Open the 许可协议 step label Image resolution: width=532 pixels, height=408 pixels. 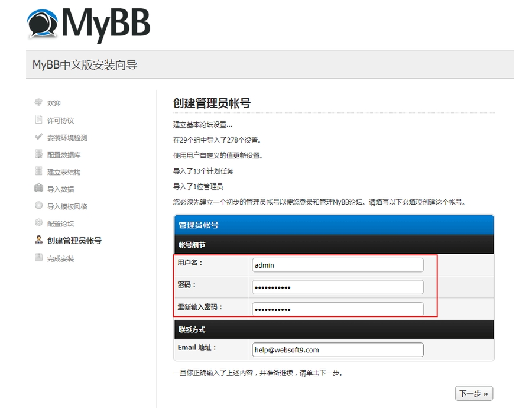(x=60, y=121)
